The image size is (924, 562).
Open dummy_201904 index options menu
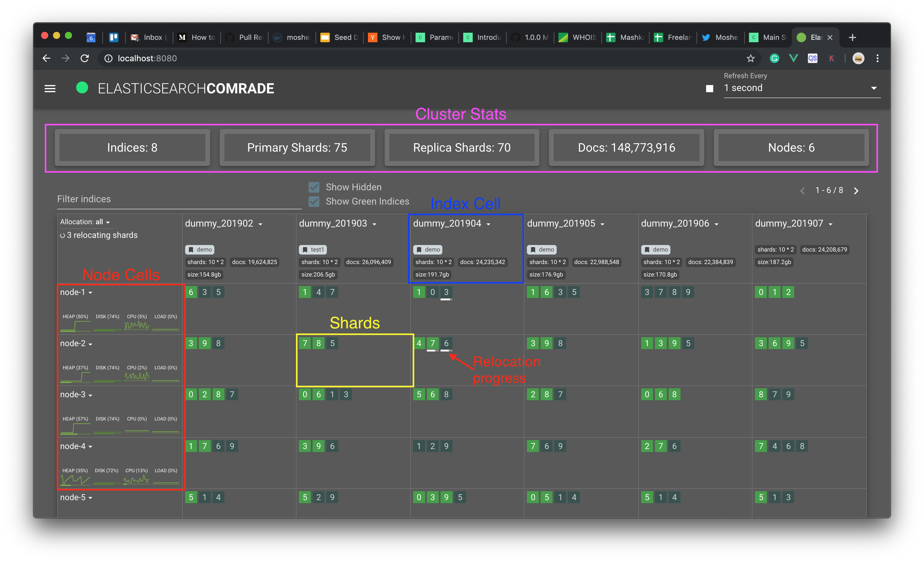pos(488,225)
